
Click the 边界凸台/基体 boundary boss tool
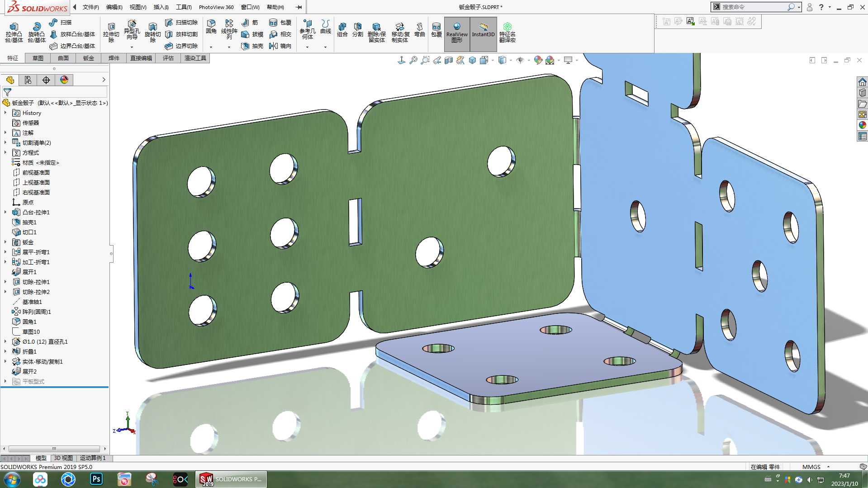pos(72,46)
